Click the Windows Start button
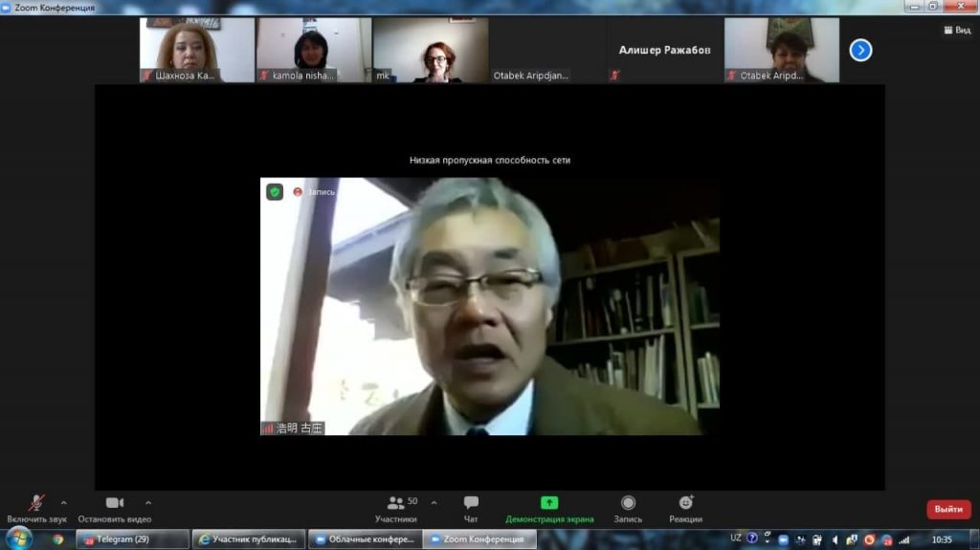The height and width of the screenshot is (550, 980). (x=18, y=539)
